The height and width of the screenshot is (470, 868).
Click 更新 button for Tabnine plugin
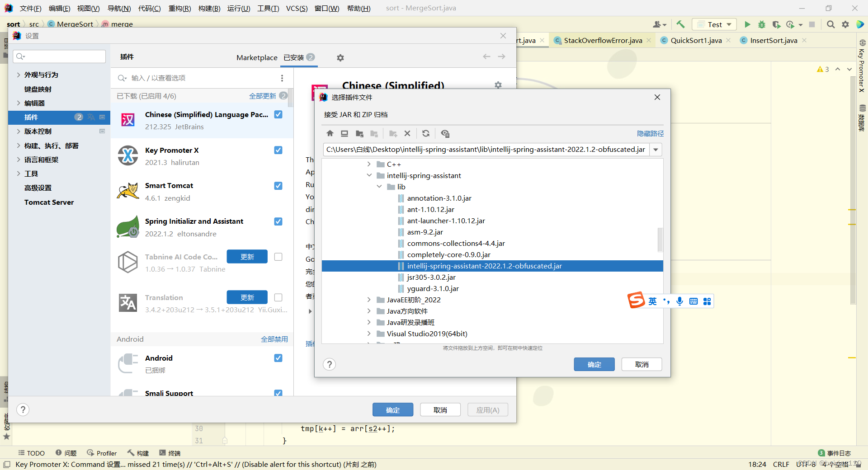click(x=247, y=257)
